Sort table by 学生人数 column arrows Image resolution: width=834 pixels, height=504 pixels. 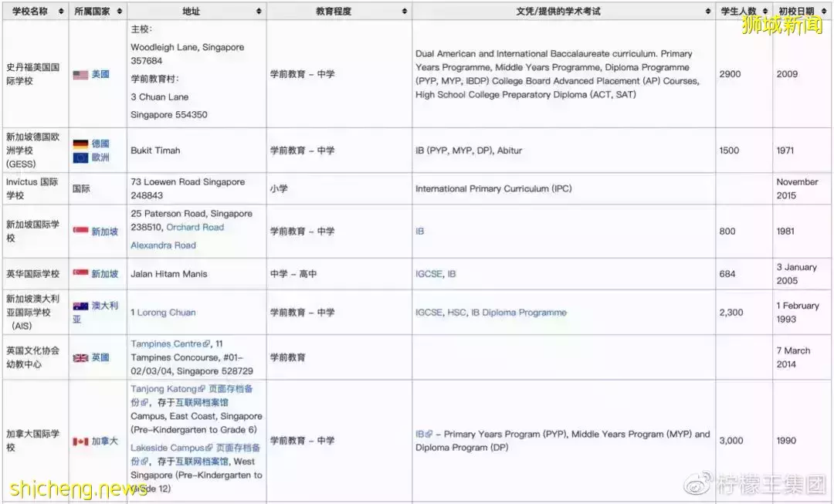764,11
